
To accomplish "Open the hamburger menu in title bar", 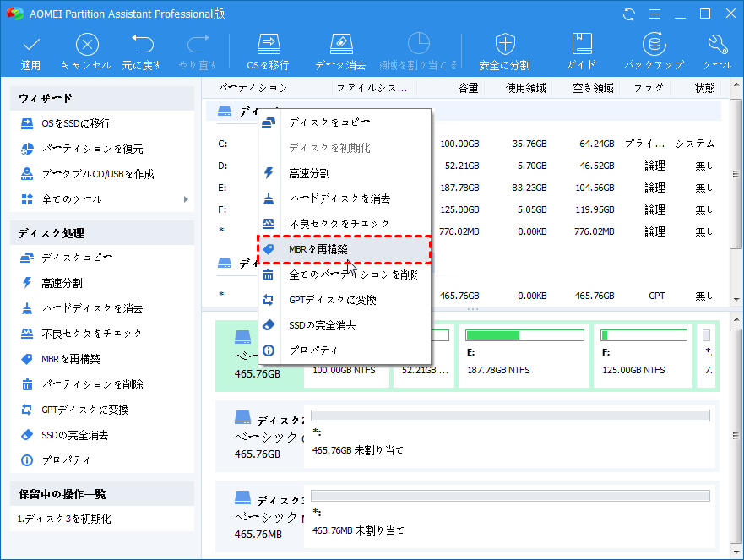I will (654, 14).
